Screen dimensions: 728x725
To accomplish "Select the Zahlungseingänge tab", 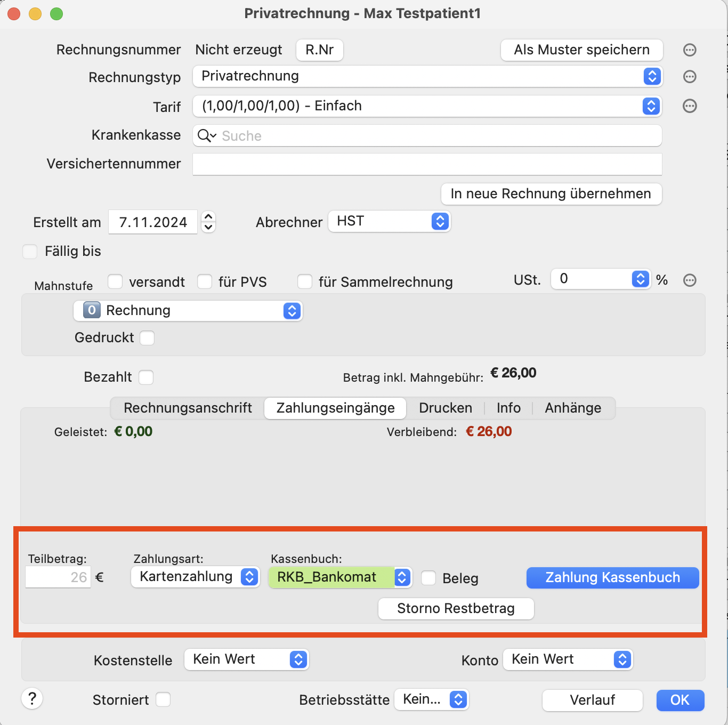I will pos(335,408).
